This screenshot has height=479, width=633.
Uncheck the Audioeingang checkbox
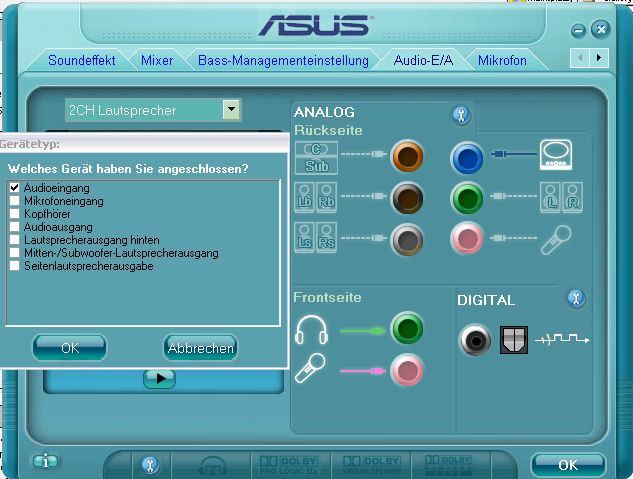tap(15, 188)
